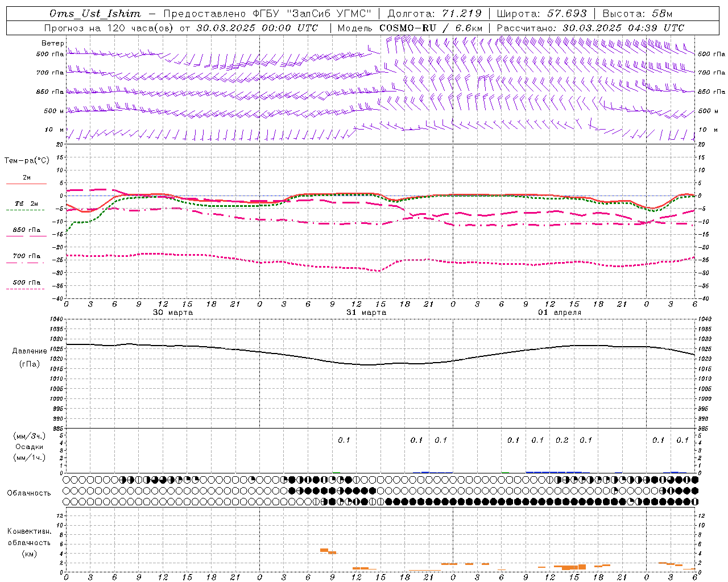Select the 'Высота: 58м' elevation text
Viewport: 728px width, 582px height.
637,14
